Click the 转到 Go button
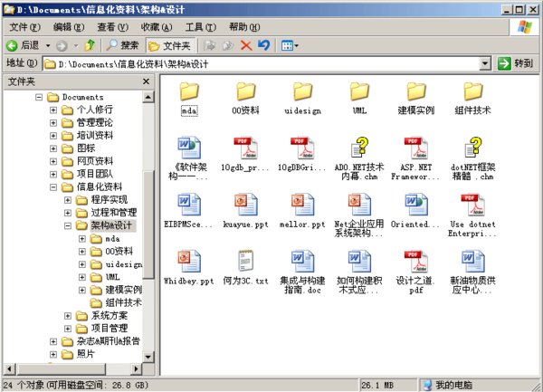Viewport: 543px width, 392px height. click(516, 63)
